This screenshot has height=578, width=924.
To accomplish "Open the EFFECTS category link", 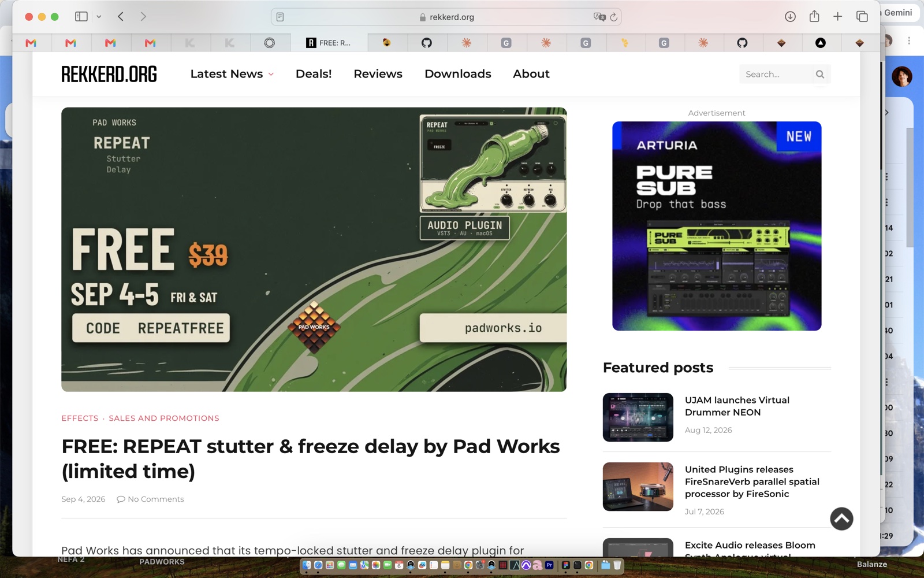I will coord(80,418).
